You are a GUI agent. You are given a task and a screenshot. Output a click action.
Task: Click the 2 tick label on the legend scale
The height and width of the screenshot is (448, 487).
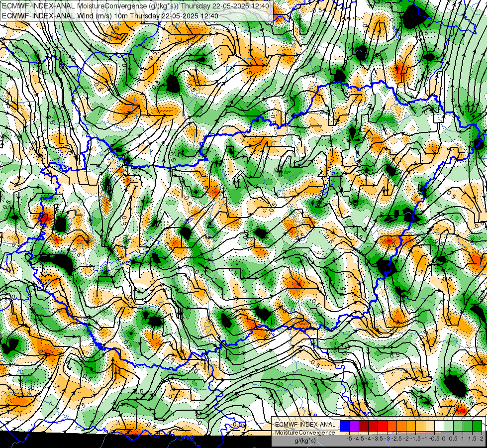[x=482, y=439]
